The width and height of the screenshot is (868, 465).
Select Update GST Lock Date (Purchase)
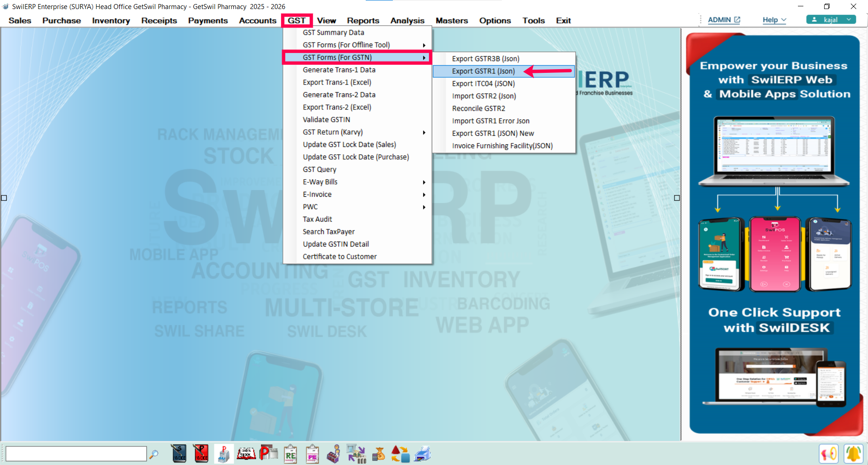[x=358, y=157]
